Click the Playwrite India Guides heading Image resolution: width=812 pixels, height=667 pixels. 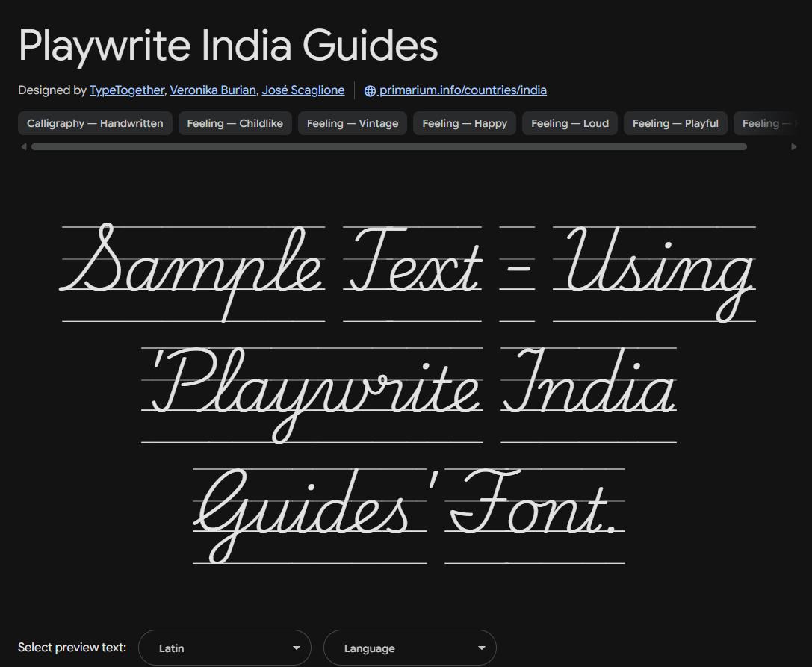229,46
